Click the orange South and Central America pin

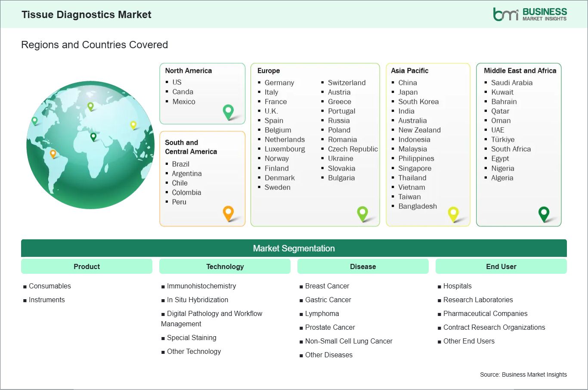click(x=228, y=213)
